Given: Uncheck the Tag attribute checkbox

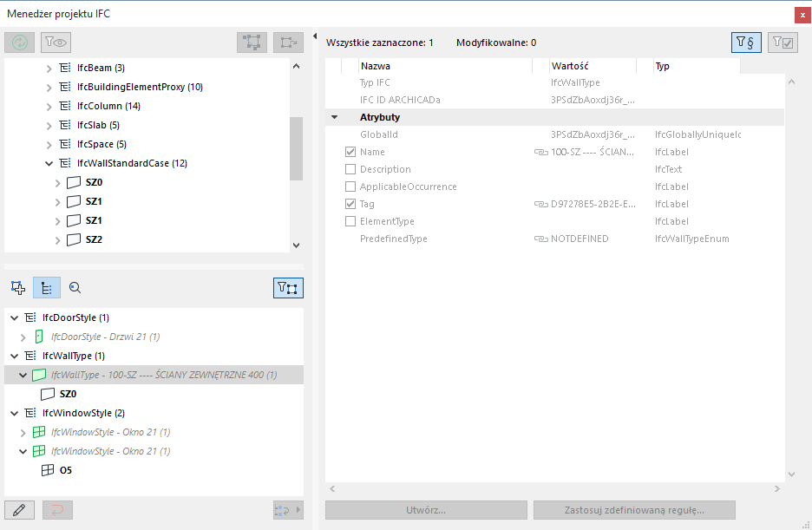Looking at the screenshot, I should [x=350, y=204].
